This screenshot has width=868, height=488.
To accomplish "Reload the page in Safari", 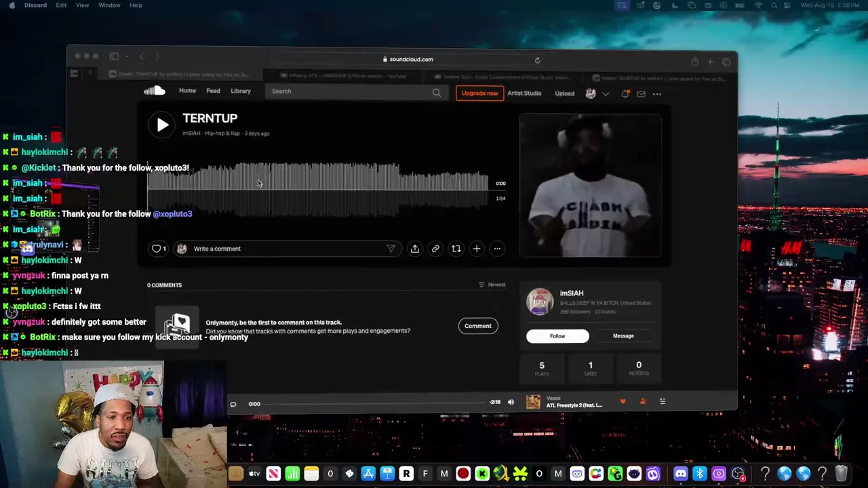I will (x=537, y=60).
